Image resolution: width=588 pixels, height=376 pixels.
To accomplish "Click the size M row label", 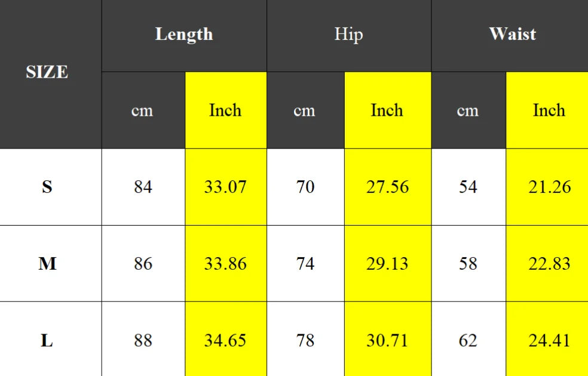I will pyautogui.click(x=47, y=264).
